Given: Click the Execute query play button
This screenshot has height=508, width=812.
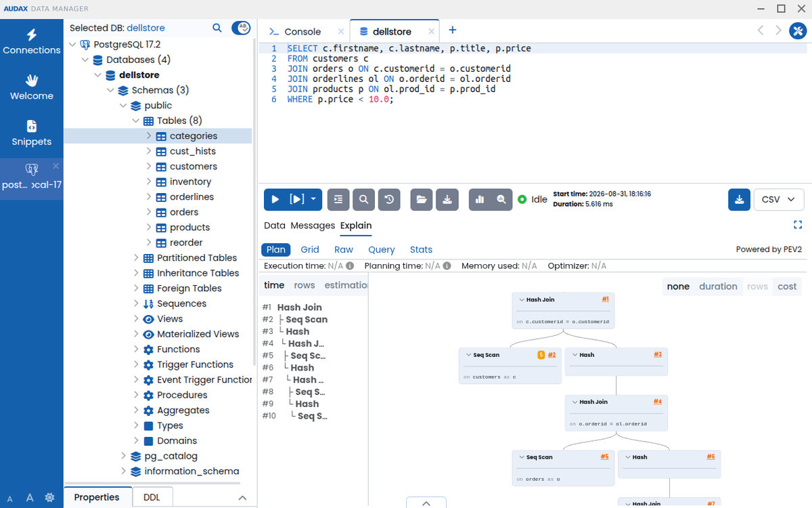Looking at the screenshot, I should point(275,200).
